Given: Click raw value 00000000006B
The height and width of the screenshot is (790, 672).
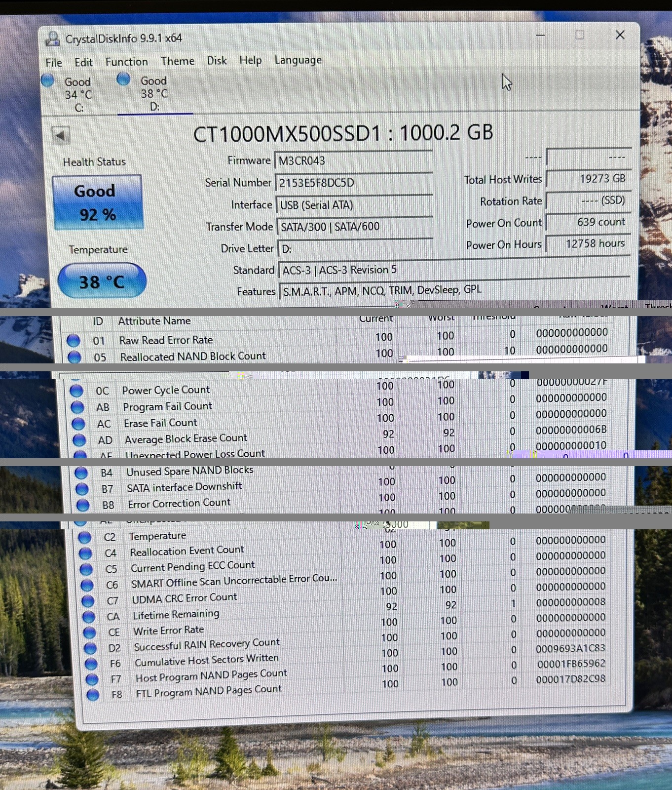Looking at the screenshot, I should (x=571, y=430).
